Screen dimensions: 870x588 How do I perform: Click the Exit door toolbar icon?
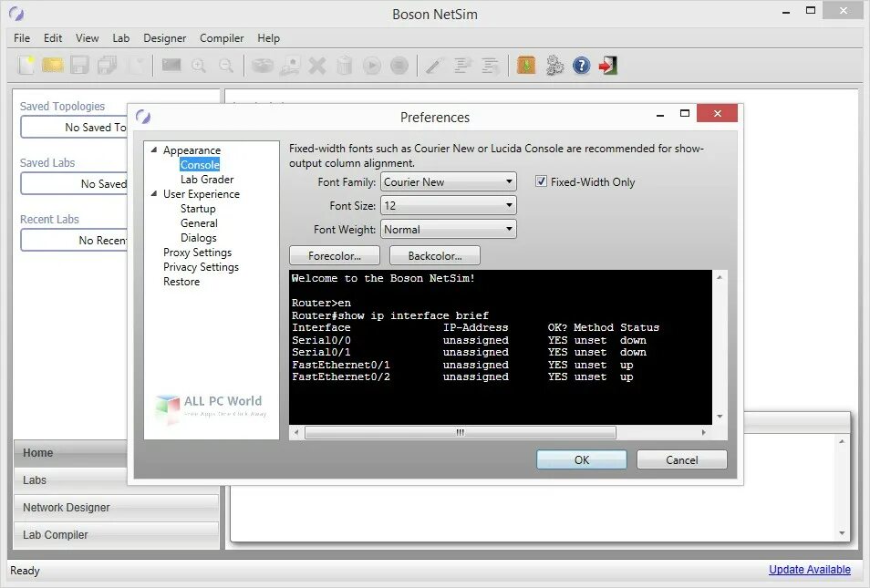click(x=608, y=66)
